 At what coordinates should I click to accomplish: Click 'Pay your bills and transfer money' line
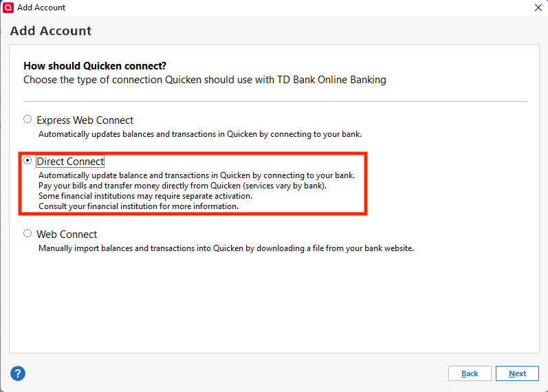point(182,186)
